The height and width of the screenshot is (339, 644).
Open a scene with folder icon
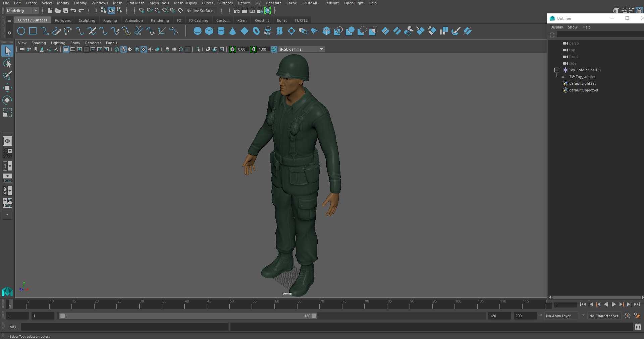pos(58,11)
